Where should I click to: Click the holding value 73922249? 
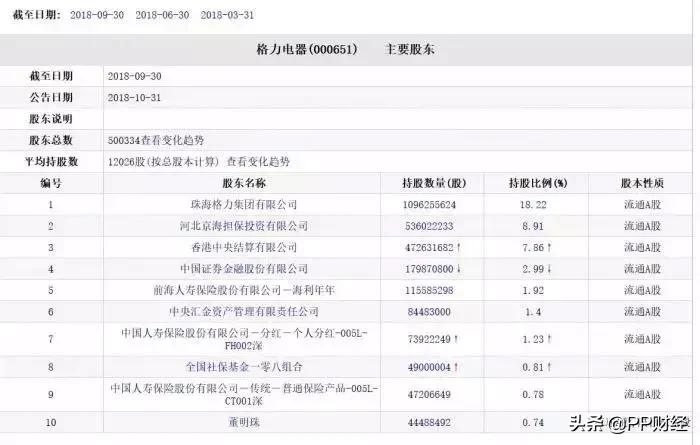tap(429, 339)
